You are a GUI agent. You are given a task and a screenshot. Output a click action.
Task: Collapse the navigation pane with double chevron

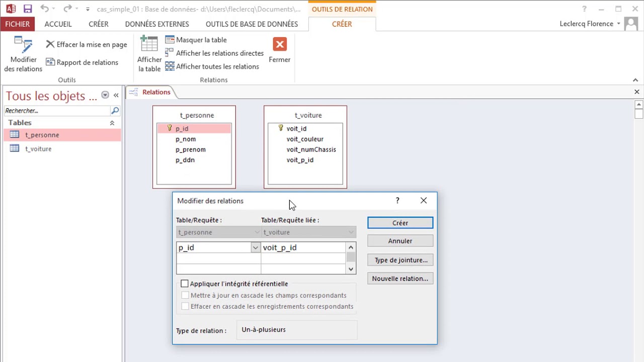(116, 95)
